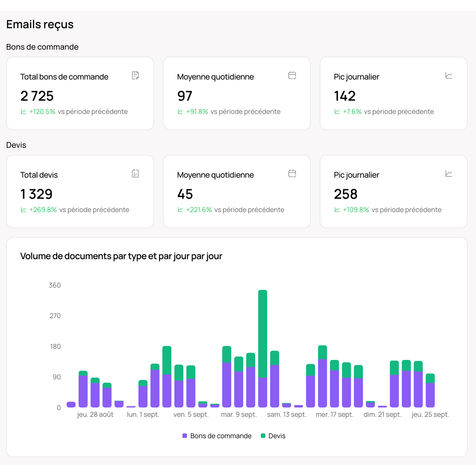Click the 'Bons de commande' section heading
The image size is (476, 476).
click(42, 47)
